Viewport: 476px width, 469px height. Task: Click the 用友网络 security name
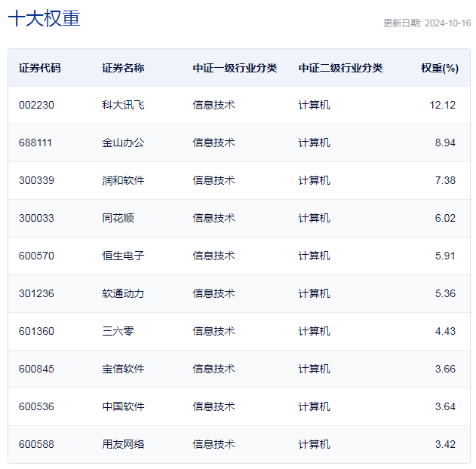(x=123, y=444)
